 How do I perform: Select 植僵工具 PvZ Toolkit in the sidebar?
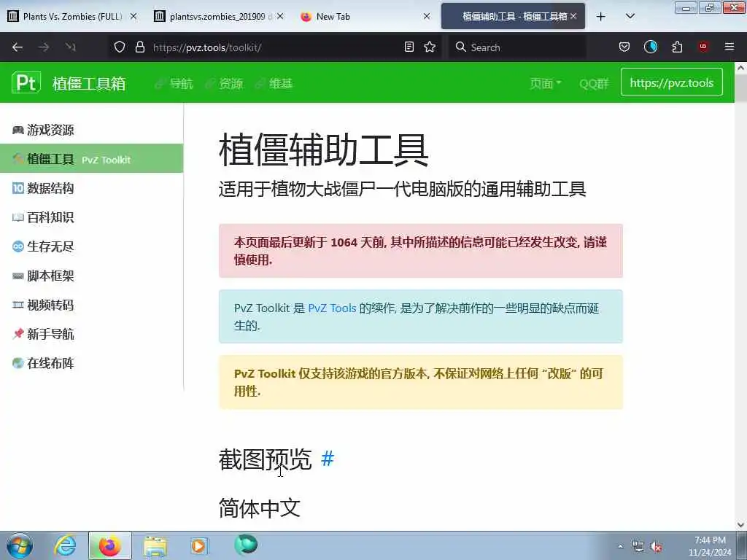coord(91,158)
